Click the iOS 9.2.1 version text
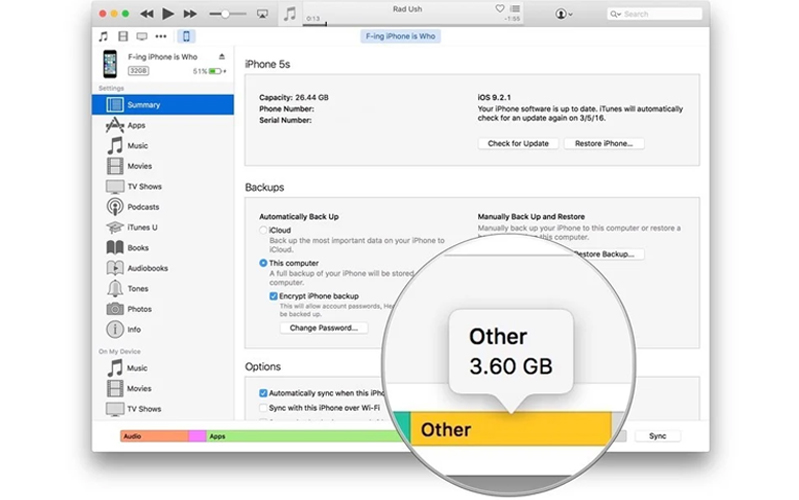This screenshot has height=500, width=799. [x=494, y=97]
